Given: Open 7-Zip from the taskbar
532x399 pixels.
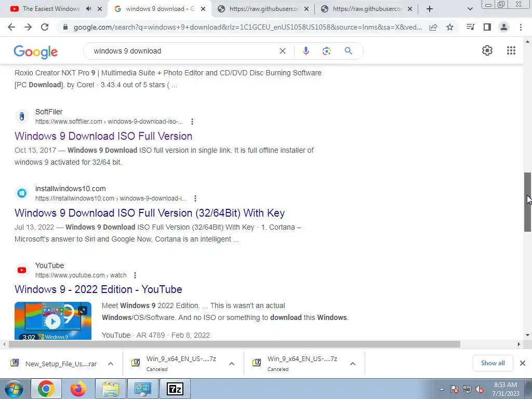Looking at the screenshot, I should click(175, 389).
